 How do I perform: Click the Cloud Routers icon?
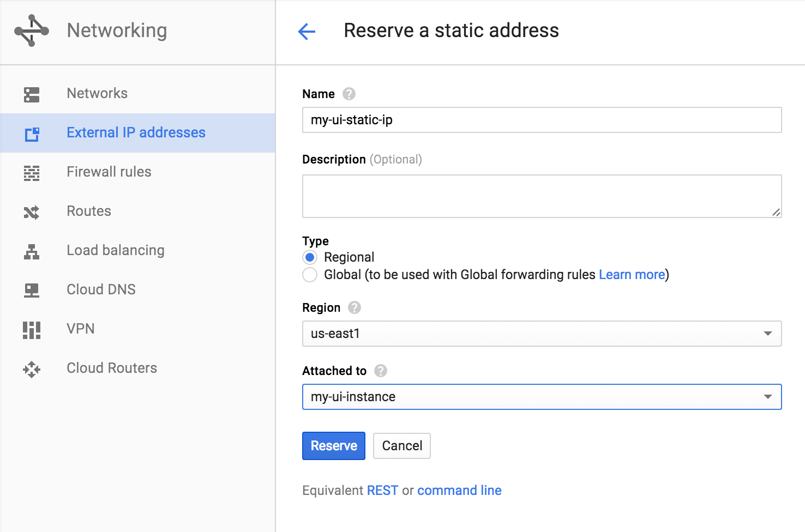pyautogui.click(x=32, y=369)
